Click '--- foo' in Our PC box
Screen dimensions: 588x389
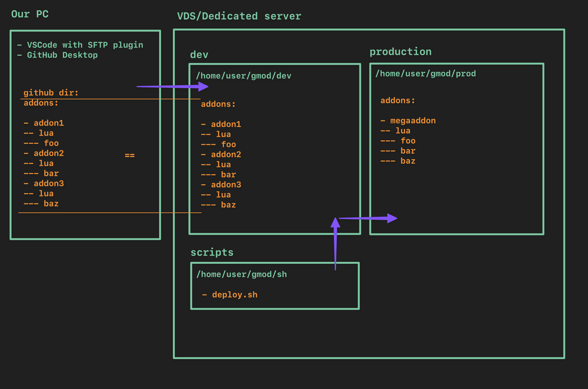[41, 143]
